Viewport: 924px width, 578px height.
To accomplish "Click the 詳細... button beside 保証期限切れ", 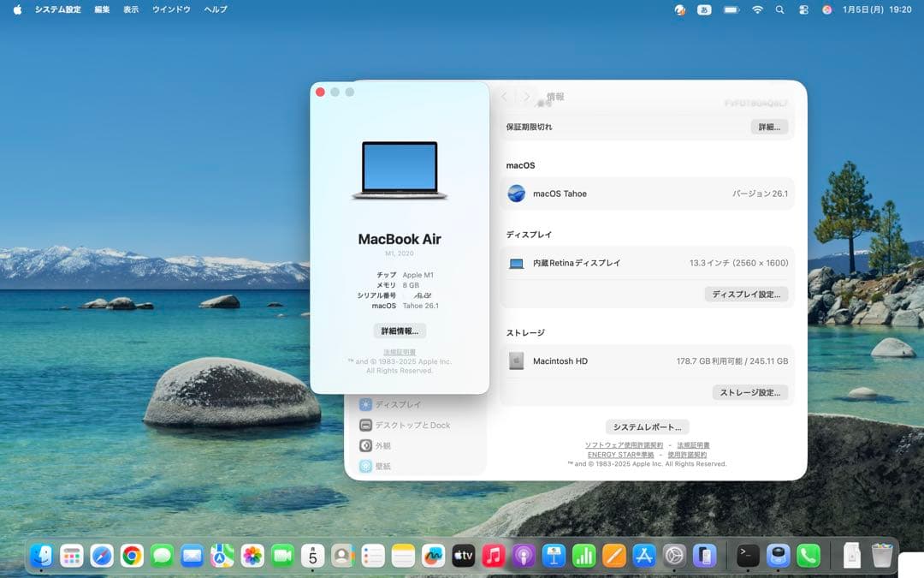I will 769,127.
